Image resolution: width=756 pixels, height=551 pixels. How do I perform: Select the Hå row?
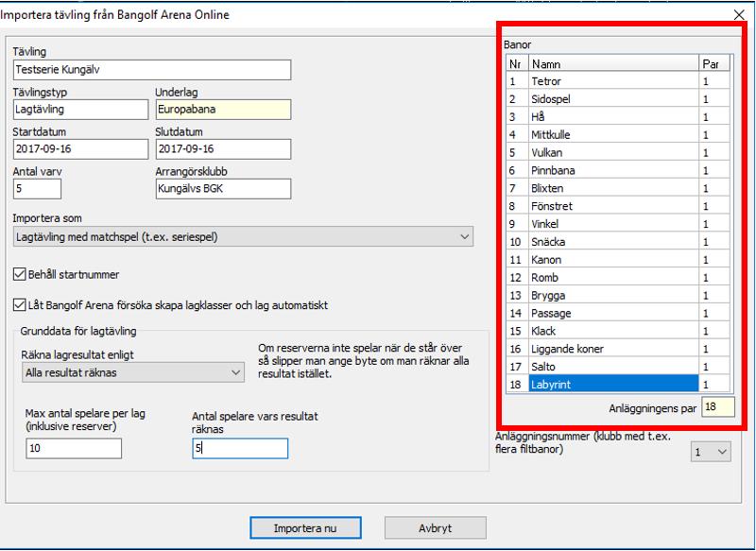click(618, 116)
